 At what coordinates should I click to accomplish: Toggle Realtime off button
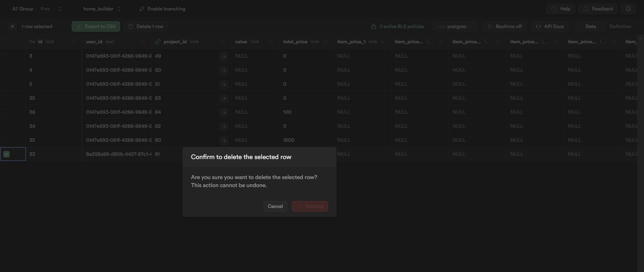pos(505,26)
